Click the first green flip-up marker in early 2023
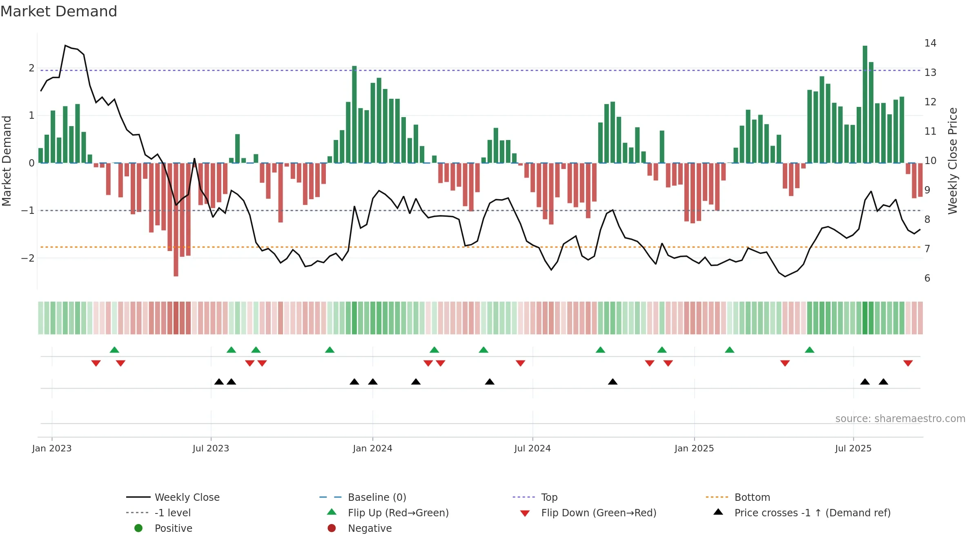 click(114, 350)
